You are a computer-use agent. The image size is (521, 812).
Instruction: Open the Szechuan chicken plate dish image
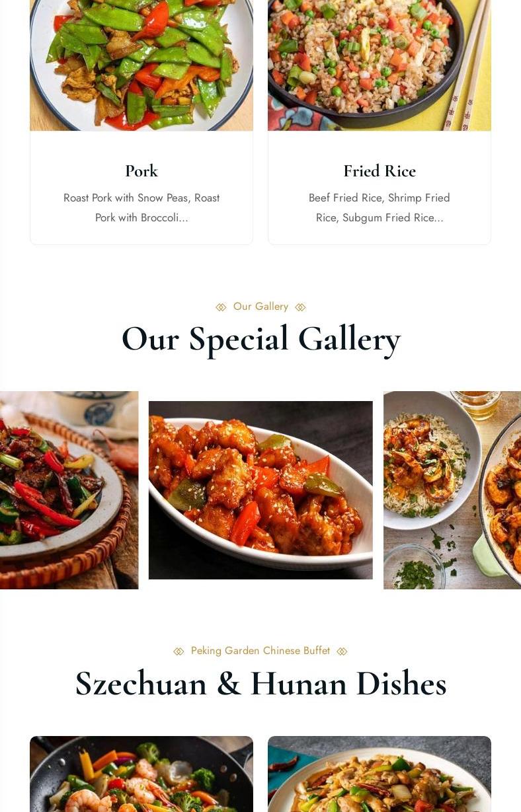380,774
